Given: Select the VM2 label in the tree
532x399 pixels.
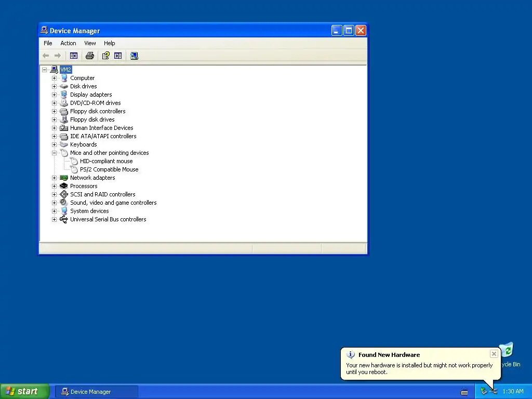Looking at the screenshot, I should tap(66, 70).
